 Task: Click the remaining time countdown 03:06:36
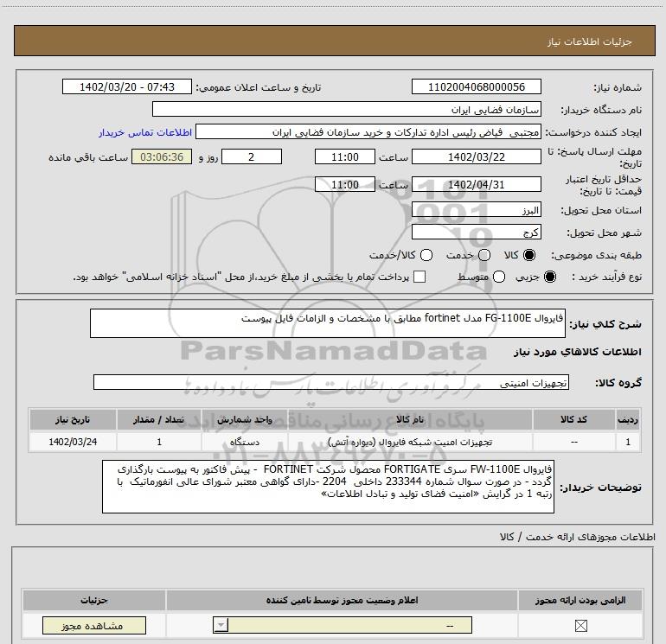pyautogui.click(x=162, y=156)
